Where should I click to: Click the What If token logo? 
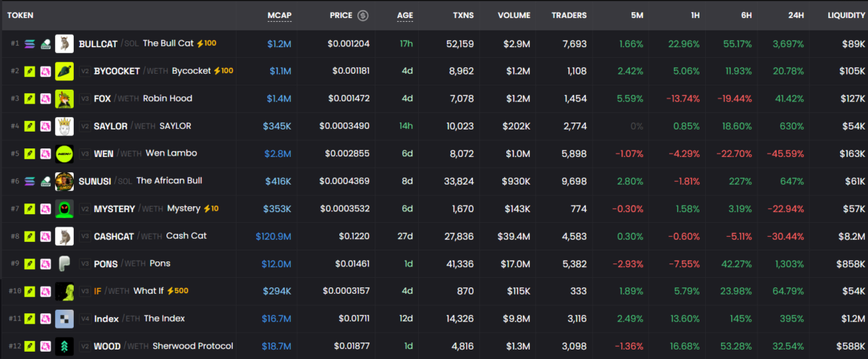pos(64,291)
